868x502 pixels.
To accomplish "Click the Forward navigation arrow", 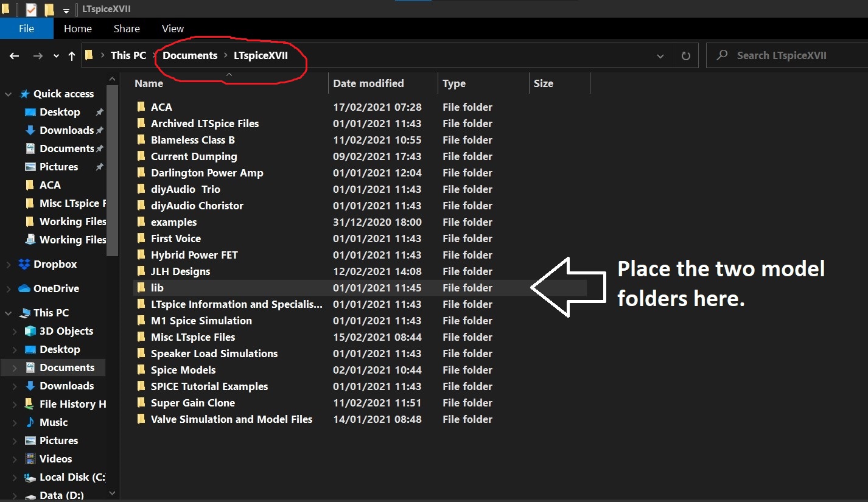I will tap(38, 55).
